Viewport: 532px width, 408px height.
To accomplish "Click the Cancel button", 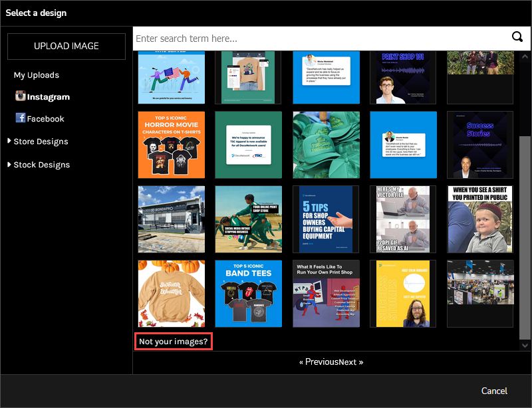I will tap(494, 391).
